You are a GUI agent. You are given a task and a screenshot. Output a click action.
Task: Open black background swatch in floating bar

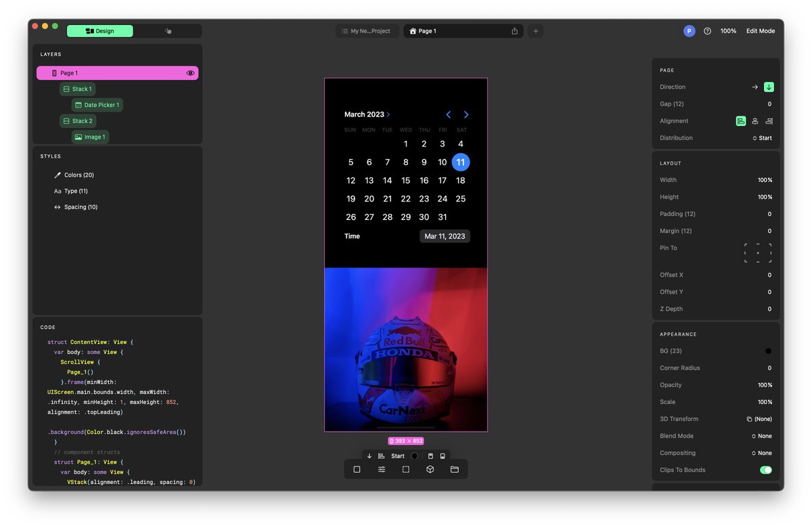(x=414, y=456)
